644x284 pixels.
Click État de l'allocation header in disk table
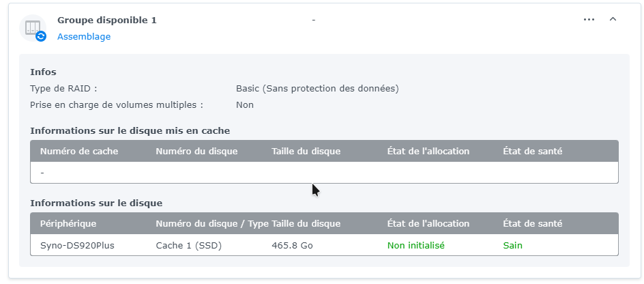(x=428, y=223)
